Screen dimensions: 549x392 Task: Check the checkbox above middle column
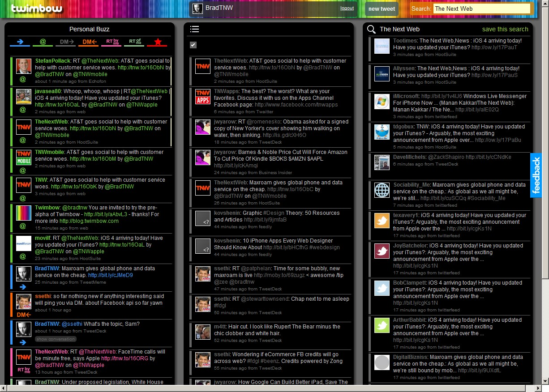pos(193,45)
